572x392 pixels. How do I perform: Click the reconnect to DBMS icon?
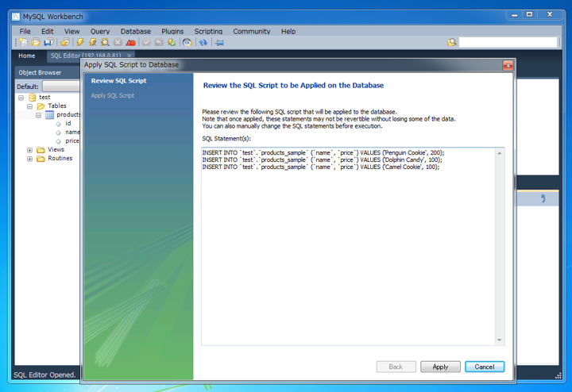coord(187,42)
